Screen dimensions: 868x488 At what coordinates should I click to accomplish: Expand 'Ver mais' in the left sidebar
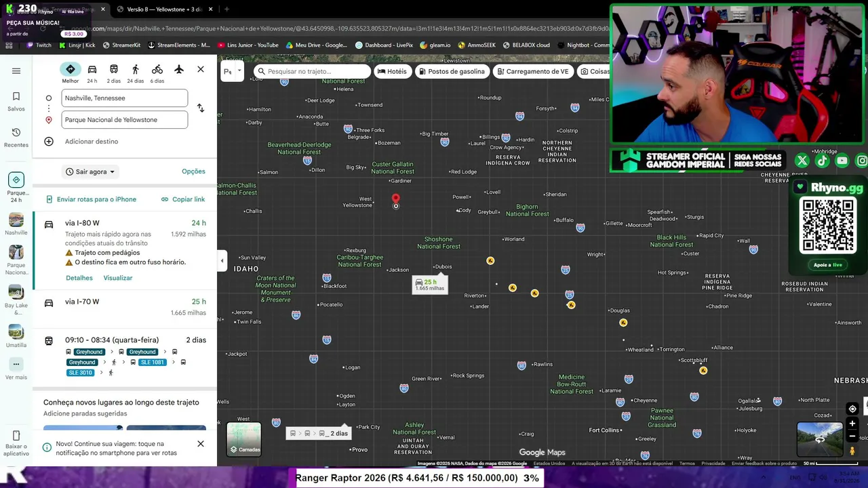(16, 369)
